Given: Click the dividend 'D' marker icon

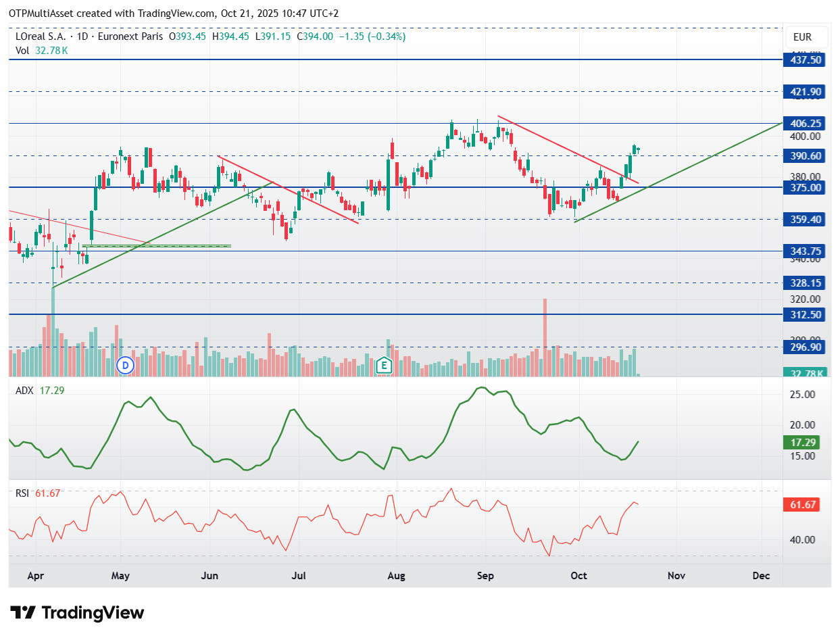Looking at the screenshot, I should [x=125, y=366].
